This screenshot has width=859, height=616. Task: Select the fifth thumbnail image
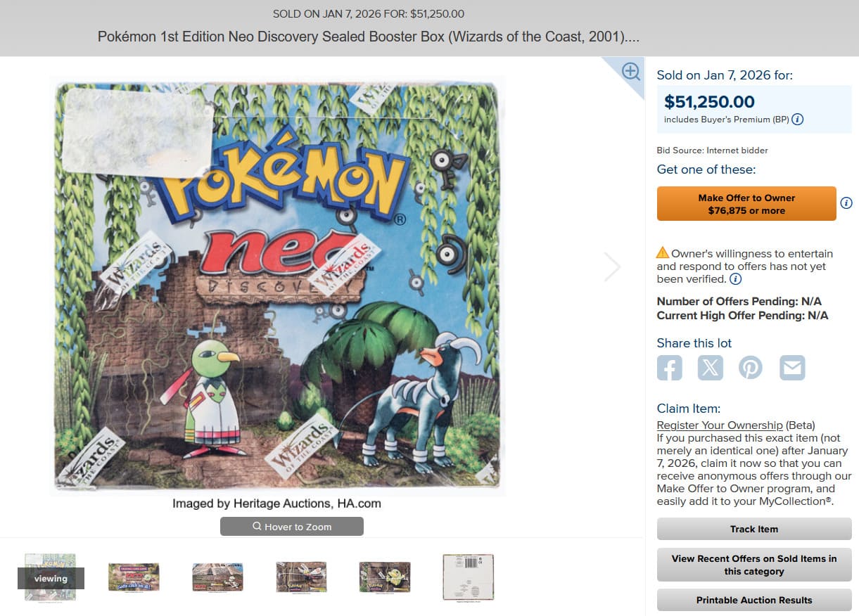pyautogui.click(x=384, y=577)
